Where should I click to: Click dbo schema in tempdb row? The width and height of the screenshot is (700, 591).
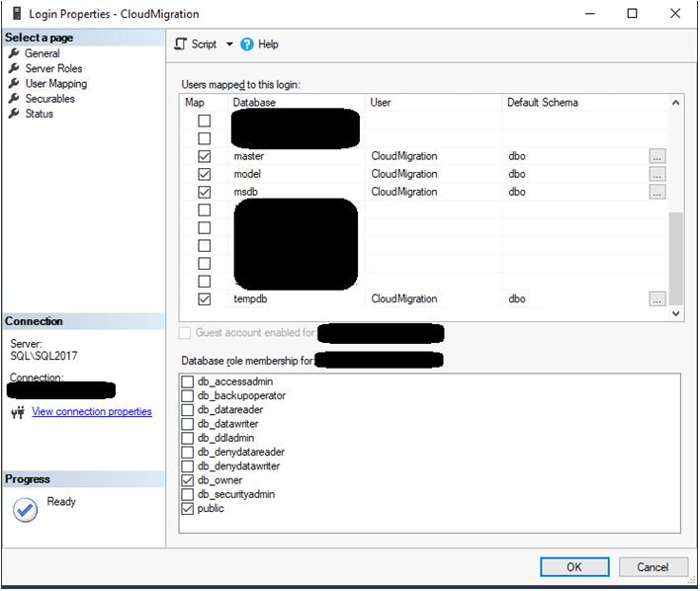(516, 299)
